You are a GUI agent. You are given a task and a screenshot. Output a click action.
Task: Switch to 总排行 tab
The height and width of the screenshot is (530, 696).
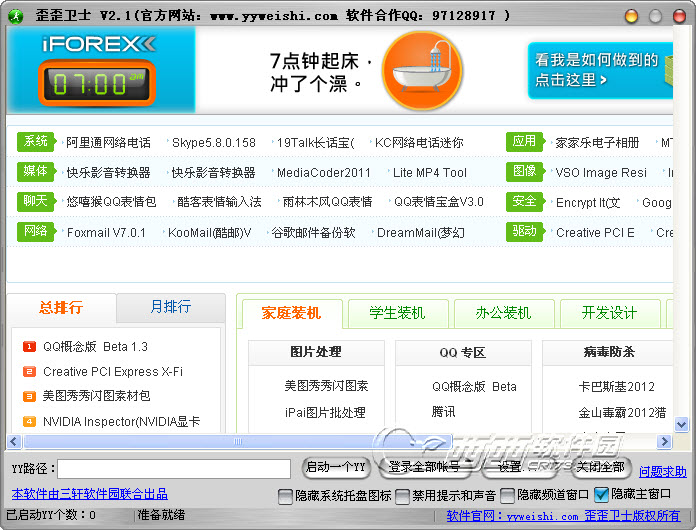61,307
